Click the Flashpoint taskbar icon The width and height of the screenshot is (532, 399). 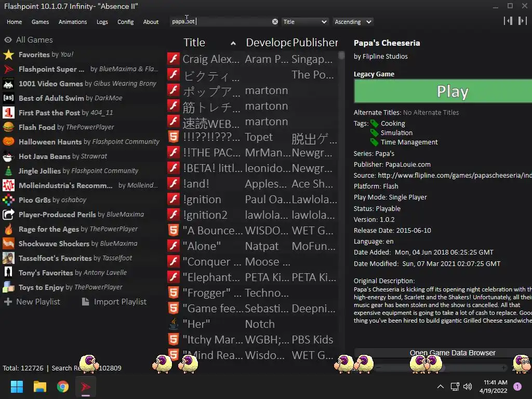pyautogui.click(x=86, y=387)
